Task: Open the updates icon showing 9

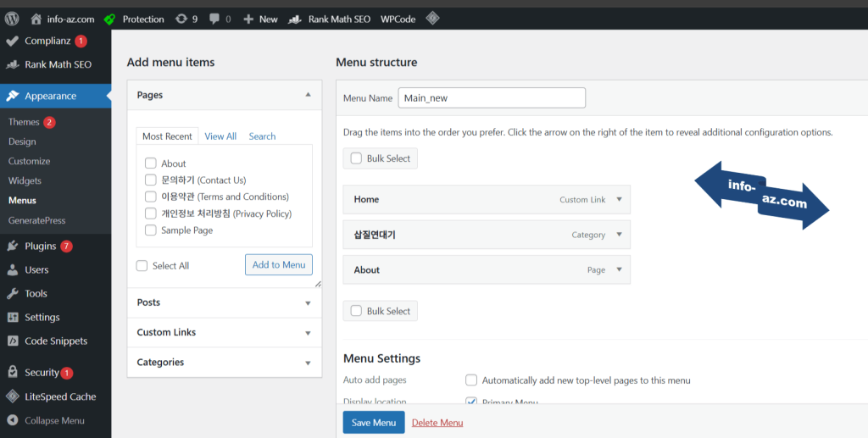Action: pyautogui.click(x=181, y=19)
